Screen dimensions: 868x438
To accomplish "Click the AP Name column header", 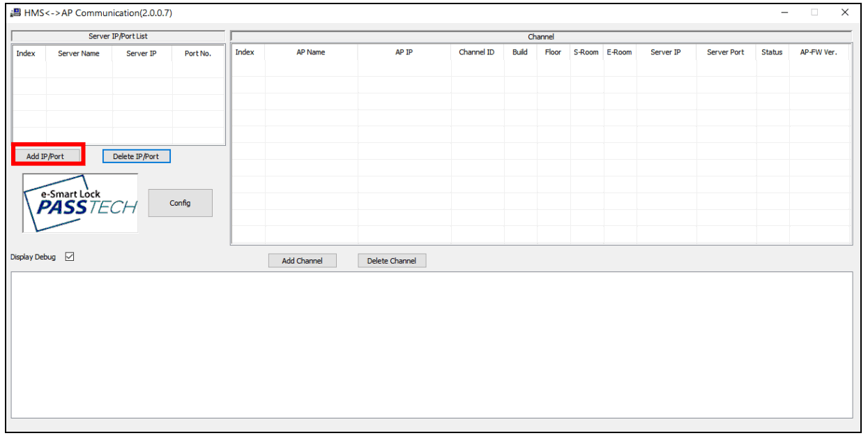I will tap(311, 52).
